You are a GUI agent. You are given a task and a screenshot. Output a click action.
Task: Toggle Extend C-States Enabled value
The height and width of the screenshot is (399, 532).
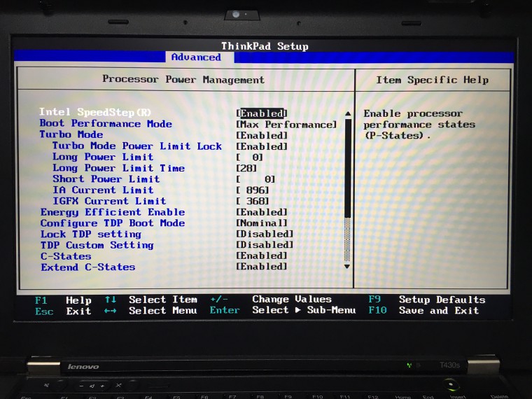tap(262, 266)
